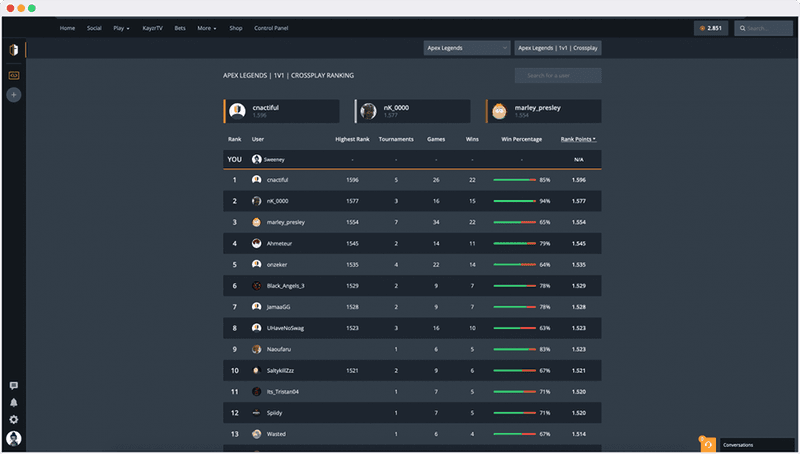Click Splidy avatar in rank 12 row
Viewport: 800px width, 454px height.
click(257, 413)
